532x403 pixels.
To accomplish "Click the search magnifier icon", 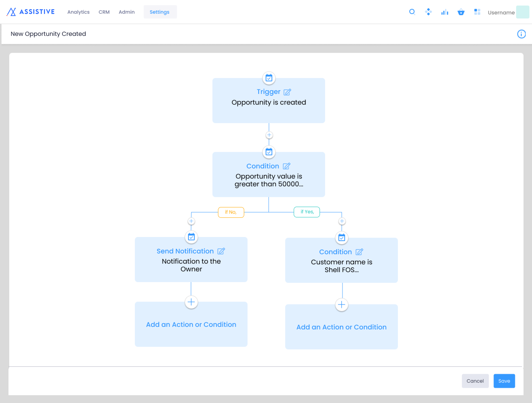I will tap(412, 12).
